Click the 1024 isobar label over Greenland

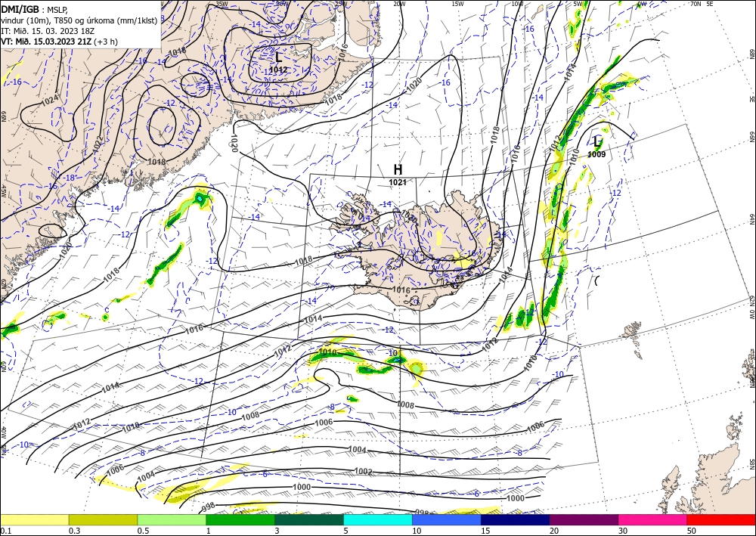click(x=50, y=101)
